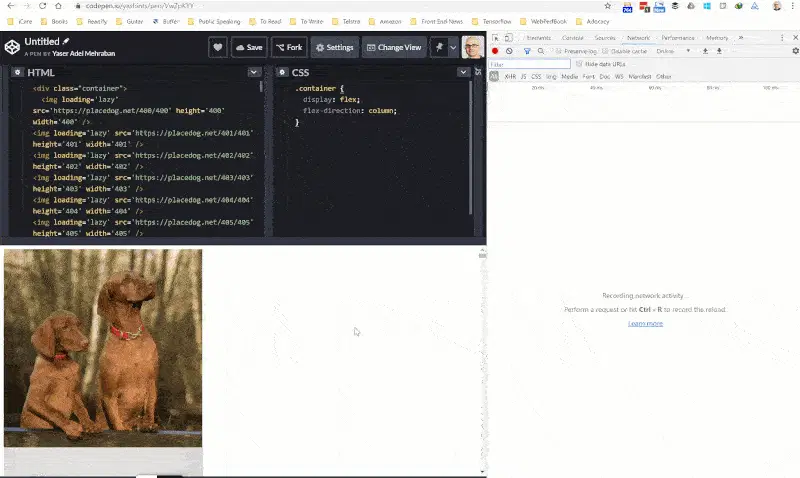Select the JS network filter
Screen dimensions: 800x478
(x=523, y=77)
